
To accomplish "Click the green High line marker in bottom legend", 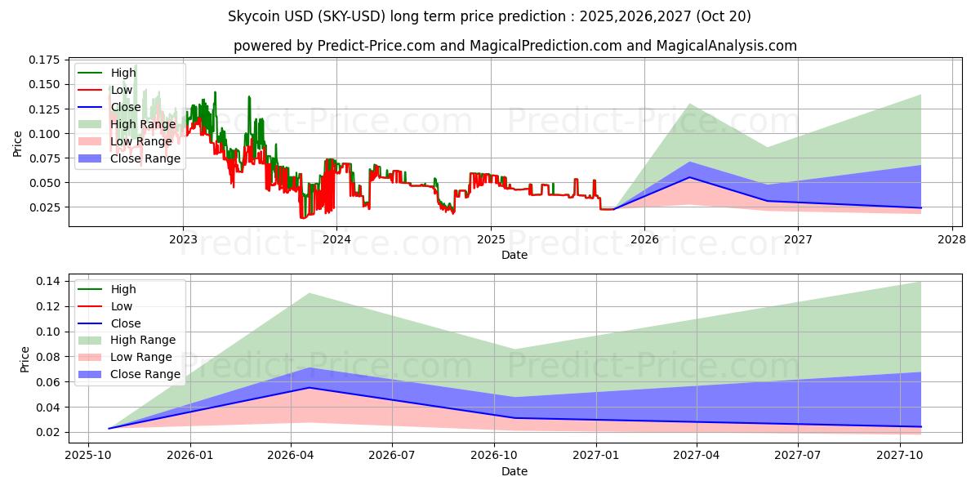I will [91, 290].
